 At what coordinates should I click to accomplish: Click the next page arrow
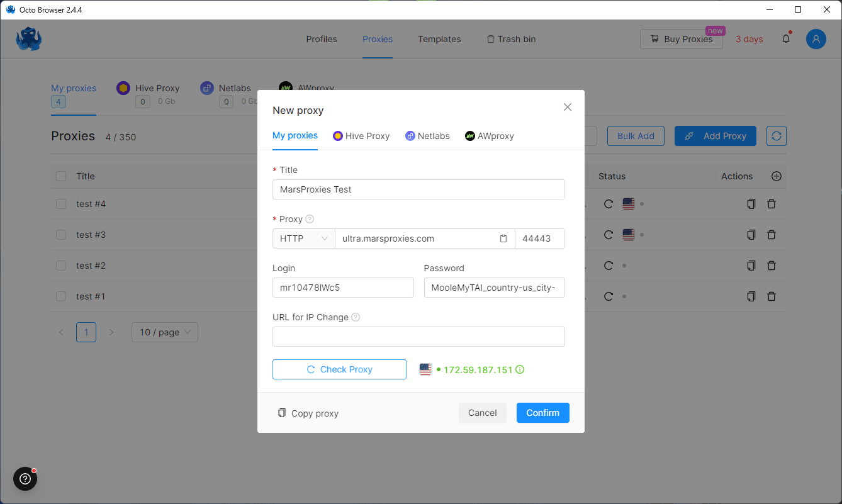[111, 332]
